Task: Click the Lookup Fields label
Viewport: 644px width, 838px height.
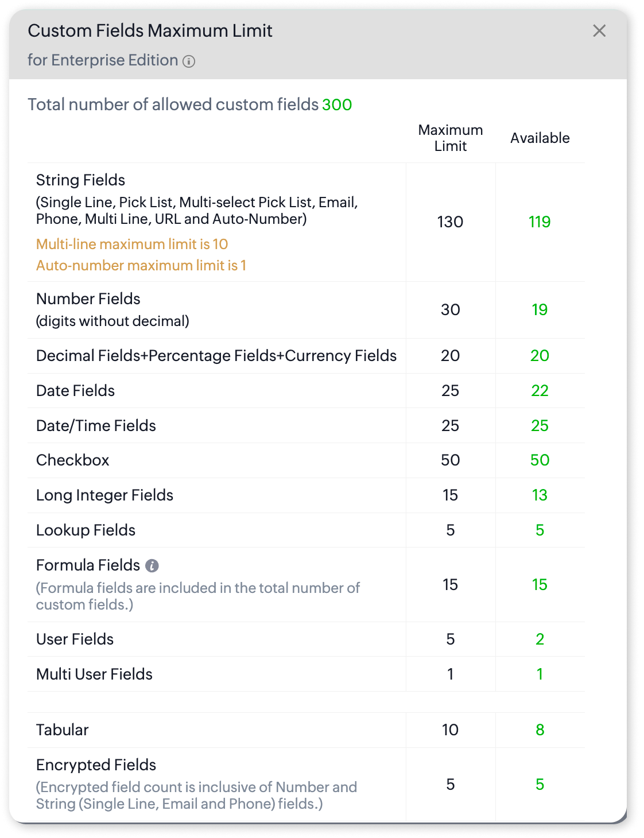Action: pos(86,530)
